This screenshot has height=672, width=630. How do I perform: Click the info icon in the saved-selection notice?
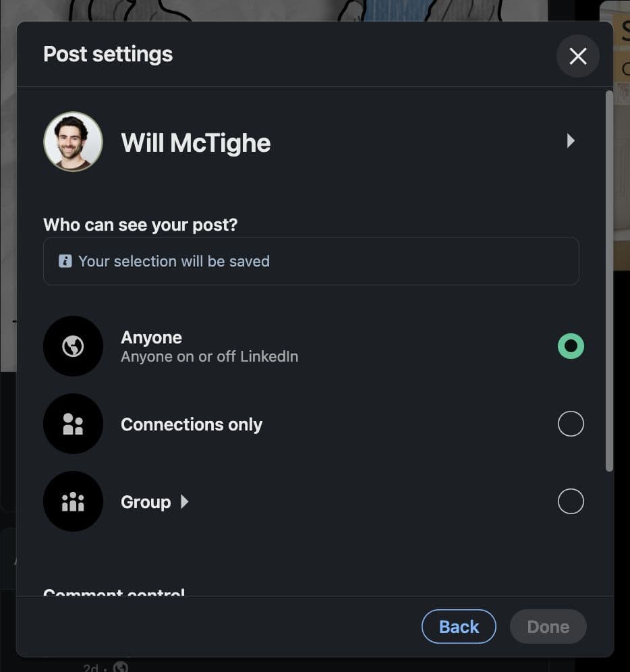point(65,261)
